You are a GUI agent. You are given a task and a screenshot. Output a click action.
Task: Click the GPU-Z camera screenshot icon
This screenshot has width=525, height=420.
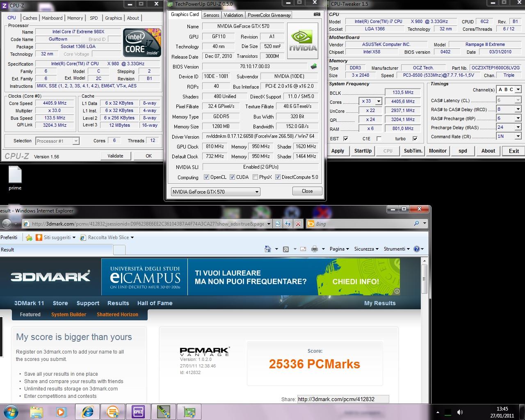pyautogui.click(x=317, y=14)
